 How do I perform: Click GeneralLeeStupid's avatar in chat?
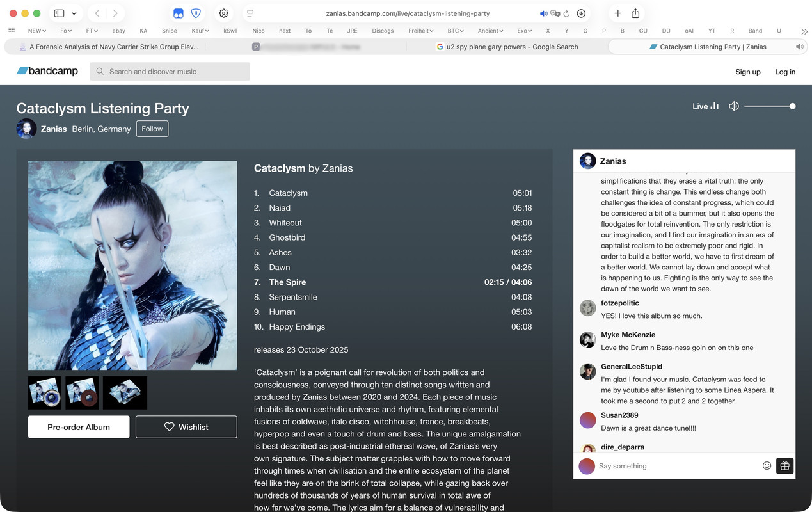[588, 372]
